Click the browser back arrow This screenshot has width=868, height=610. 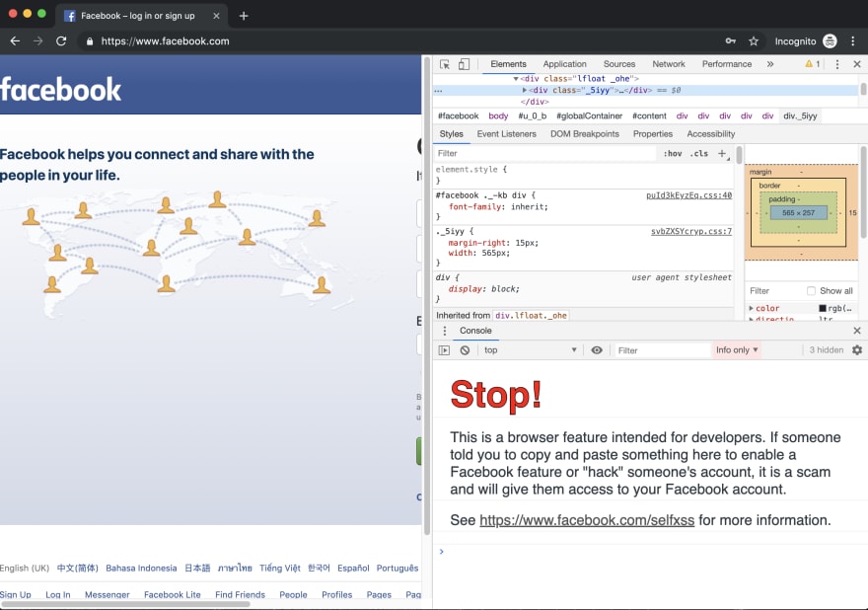pos(15,41)
